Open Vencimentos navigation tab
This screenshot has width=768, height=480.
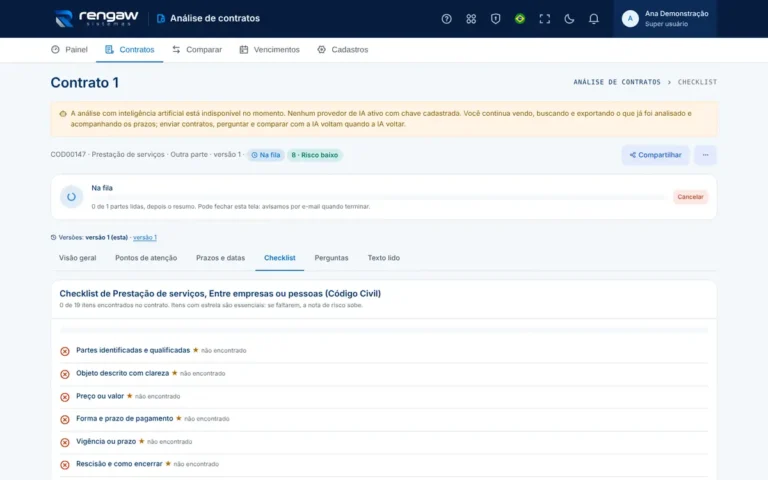269,49
